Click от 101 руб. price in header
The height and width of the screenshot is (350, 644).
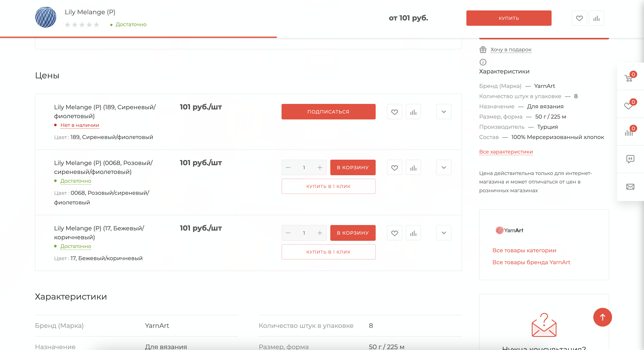(x=408, y=18)
